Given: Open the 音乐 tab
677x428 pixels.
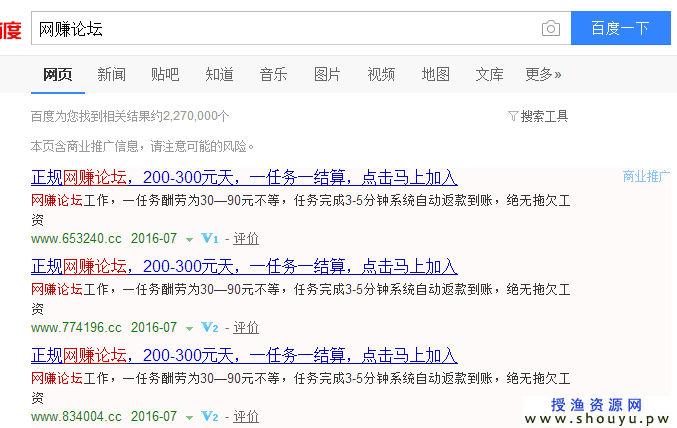Looking at the screenshot, I should 273,74.
